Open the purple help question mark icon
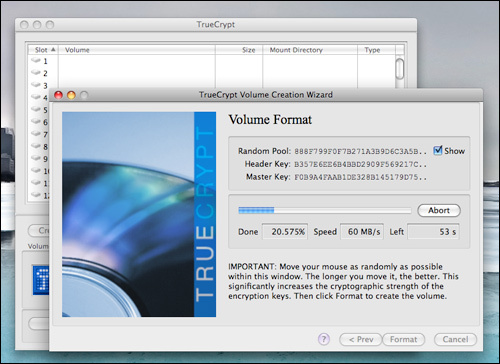This screenshot has width=500, height=364. [324, 339]
